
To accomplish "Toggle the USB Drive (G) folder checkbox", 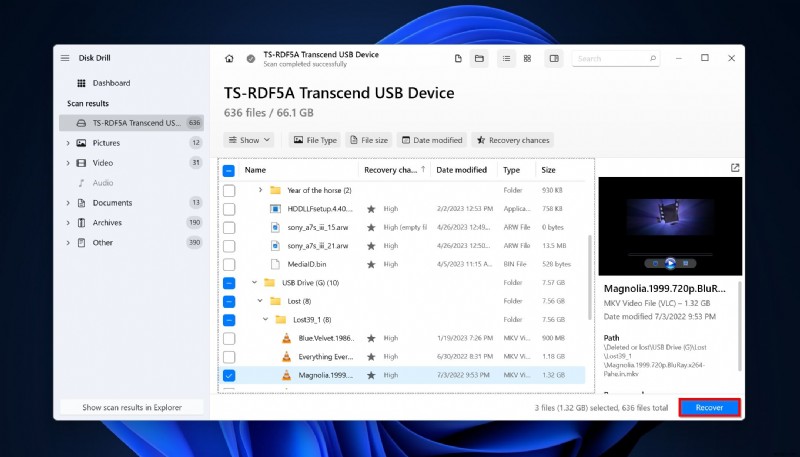I will (x=229, y=283).
